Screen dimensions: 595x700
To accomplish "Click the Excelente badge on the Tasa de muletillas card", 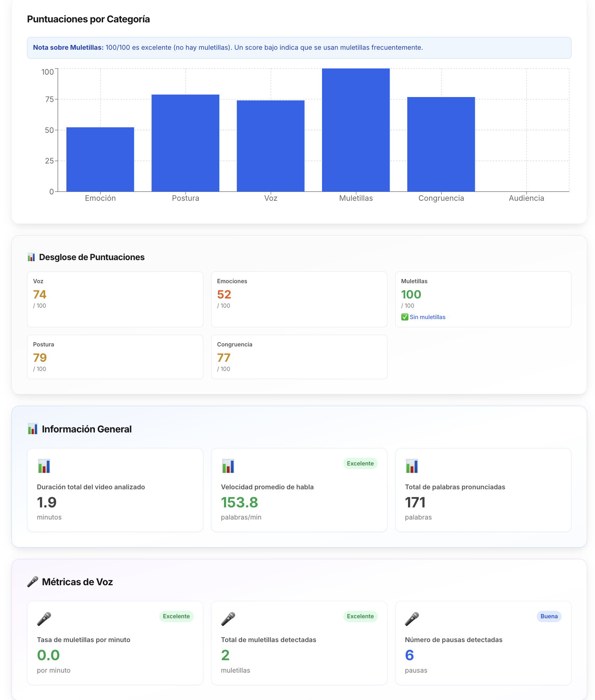I will pos(176,616).
